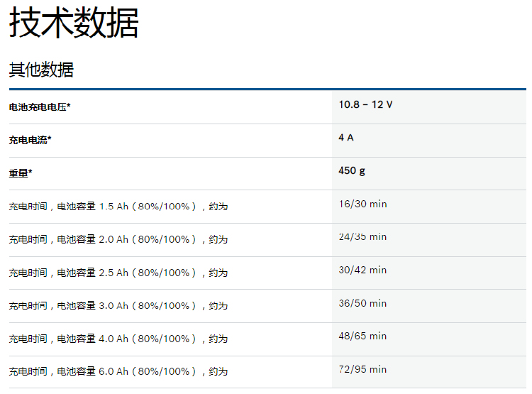The height and width of the screenshot is (394, 532).
Task: Click the 技术数据 page heading
Action: (x=74, y=23)
